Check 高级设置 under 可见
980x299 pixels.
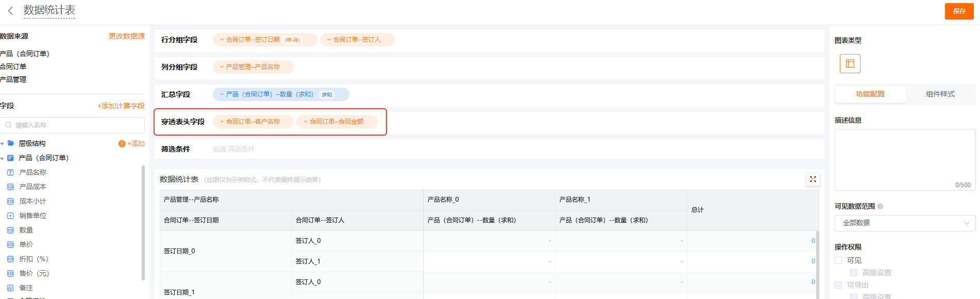(854, 273)
